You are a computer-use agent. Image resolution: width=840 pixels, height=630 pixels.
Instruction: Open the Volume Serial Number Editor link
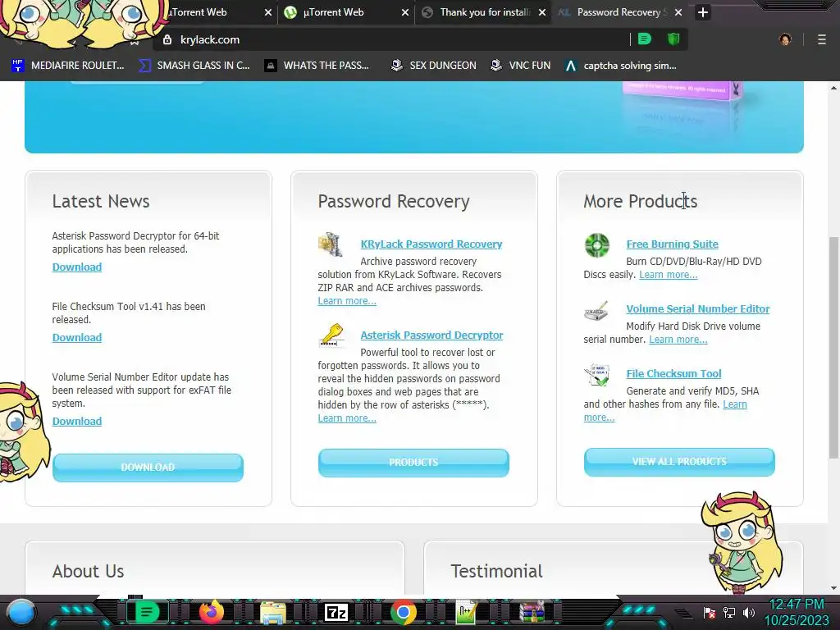[697, 308]
